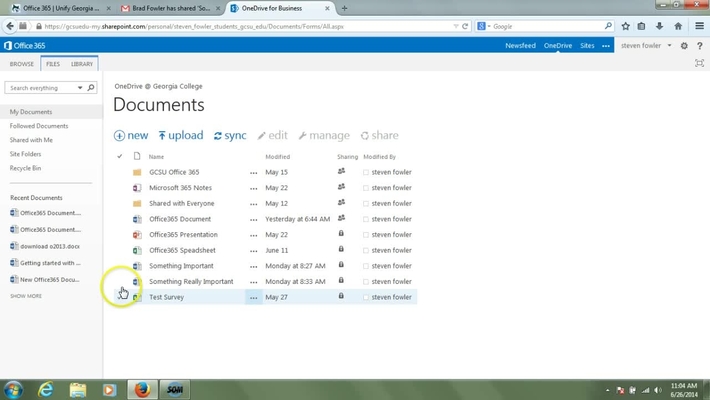Open Windows Explorer from taskbar
The image size is (710, 400).
[x=78, y=390]
